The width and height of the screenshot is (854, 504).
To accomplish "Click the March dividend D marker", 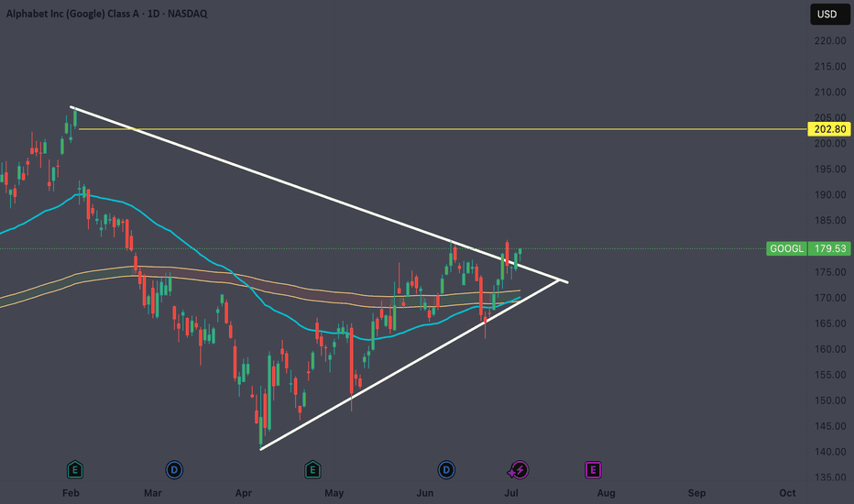I will coord(174,470).
